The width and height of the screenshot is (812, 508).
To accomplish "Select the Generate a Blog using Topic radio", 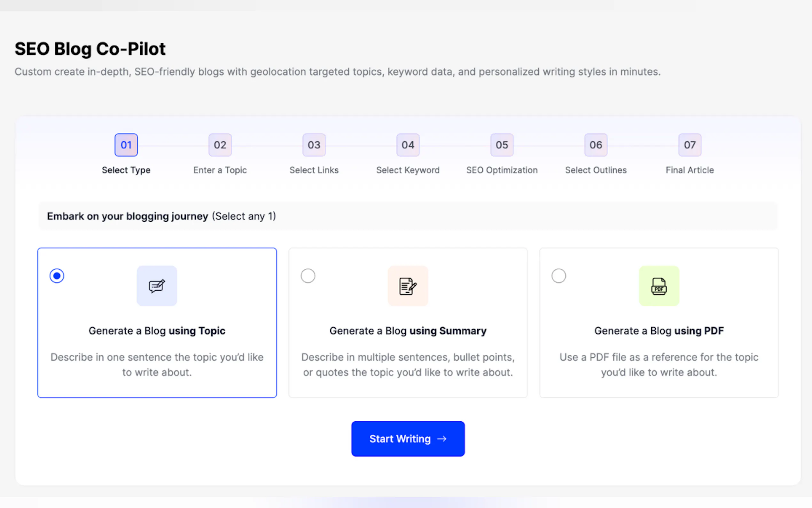I will pos(57,276).
